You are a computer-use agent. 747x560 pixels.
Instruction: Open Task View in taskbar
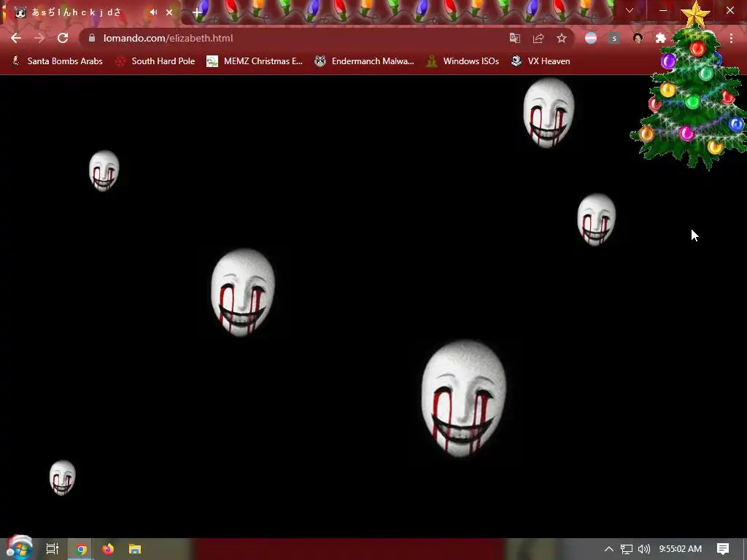[x=53, y=549]
